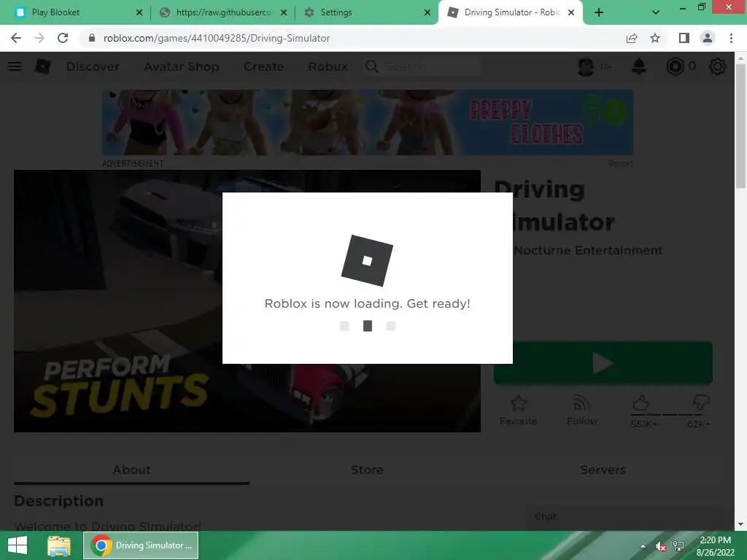This screenshot has height=560, width=747.
Task: Open the Chrome profile icon
Action: click(x=708, y=38)
